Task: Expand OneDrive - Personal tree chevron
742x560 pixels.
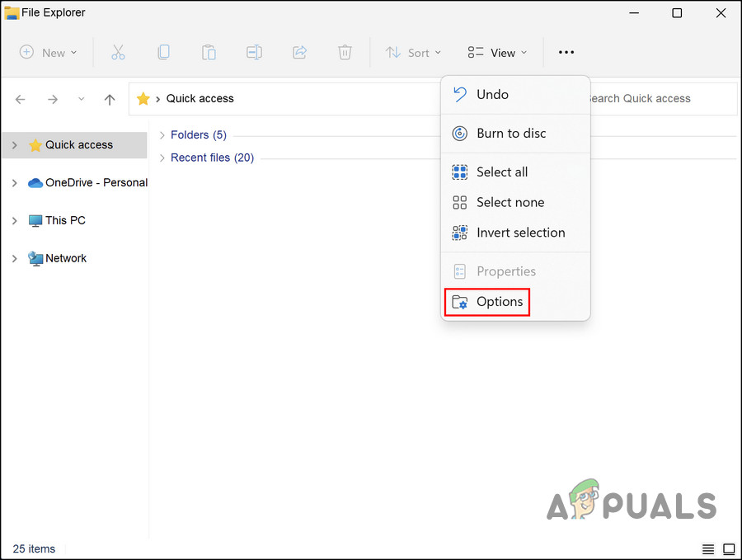Action: pos(15,183)
